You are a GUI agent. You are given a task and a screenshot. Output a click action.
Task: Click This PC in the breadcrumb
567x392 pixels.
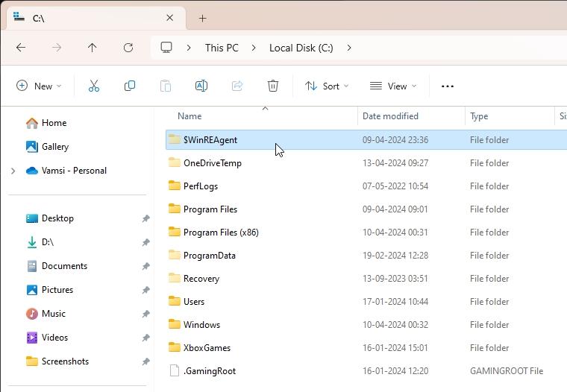pyautogui.click(x=222, y=48)
